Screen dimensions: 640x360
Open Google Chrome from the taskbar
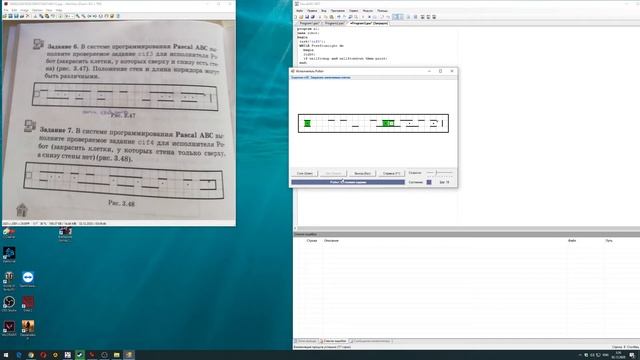pyautogui.click(x=31, y=355)
